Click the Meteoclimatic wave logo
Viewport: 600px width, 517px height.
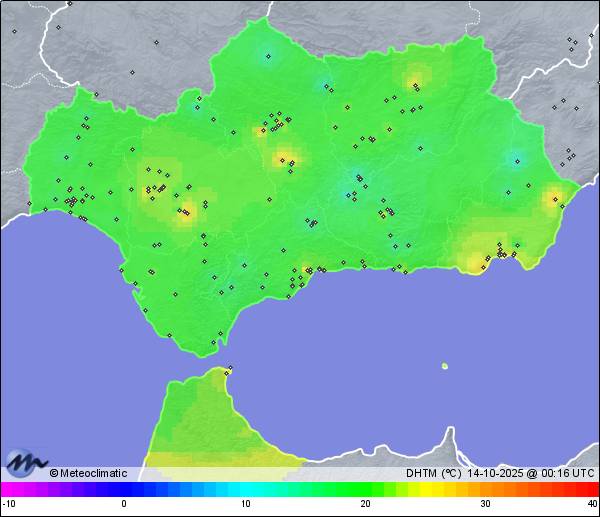click(27, 463)
